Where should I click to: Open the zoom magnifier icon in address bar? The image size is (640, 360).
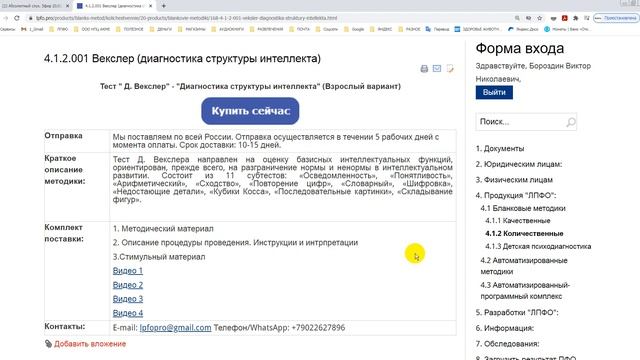[x=517, y=18]
